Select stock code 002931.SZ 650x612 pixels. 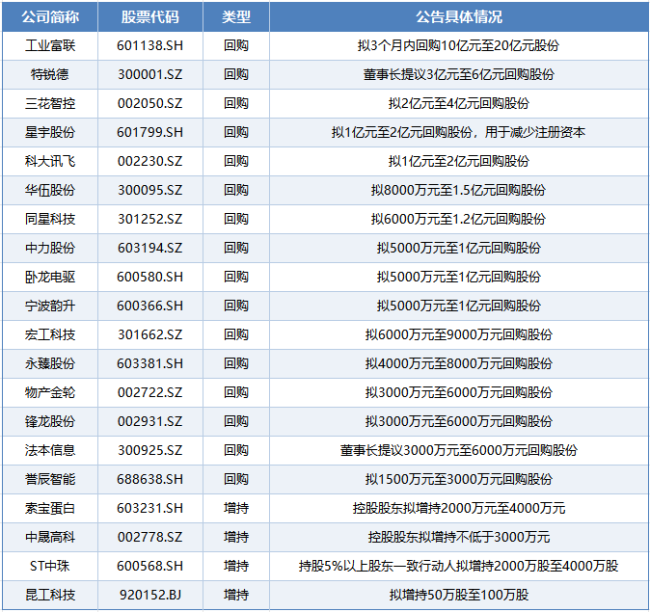pyautogui.click(x=150, y=422)
